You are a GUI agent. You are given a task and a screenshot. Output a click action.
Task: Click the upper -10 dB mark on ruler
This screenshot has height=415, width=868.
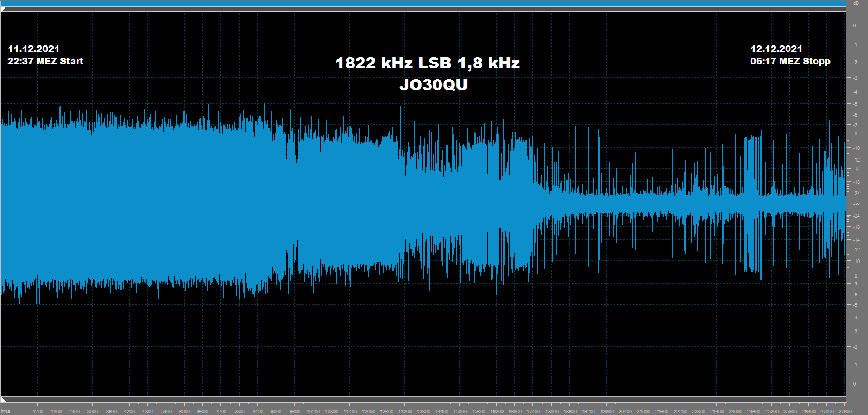pyautogui.click(x=857, y=148)
